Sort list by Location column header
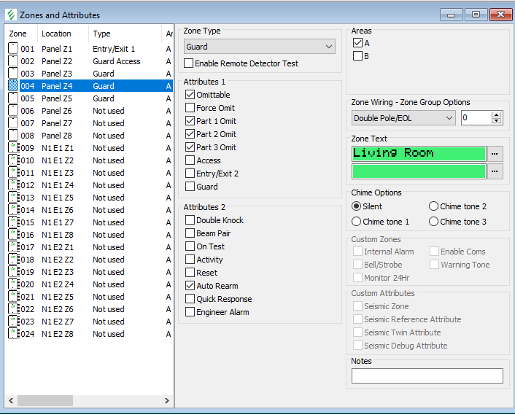The width and height of the screenshot is (515, 420). click(56, 34)
